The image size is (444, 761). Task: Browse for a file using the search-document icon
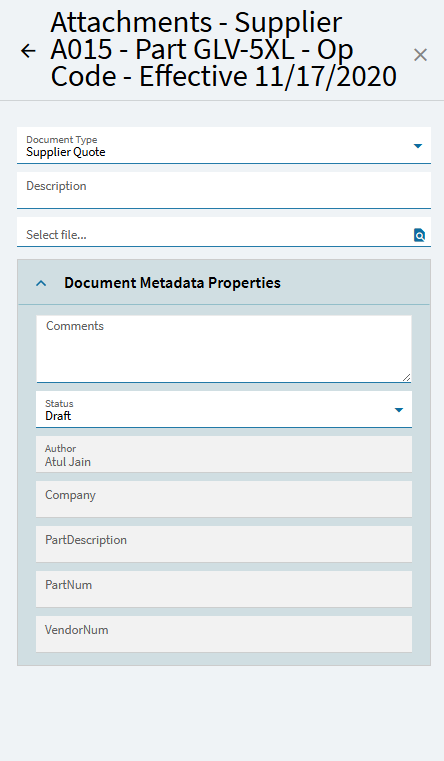click(x=419, y=235)
